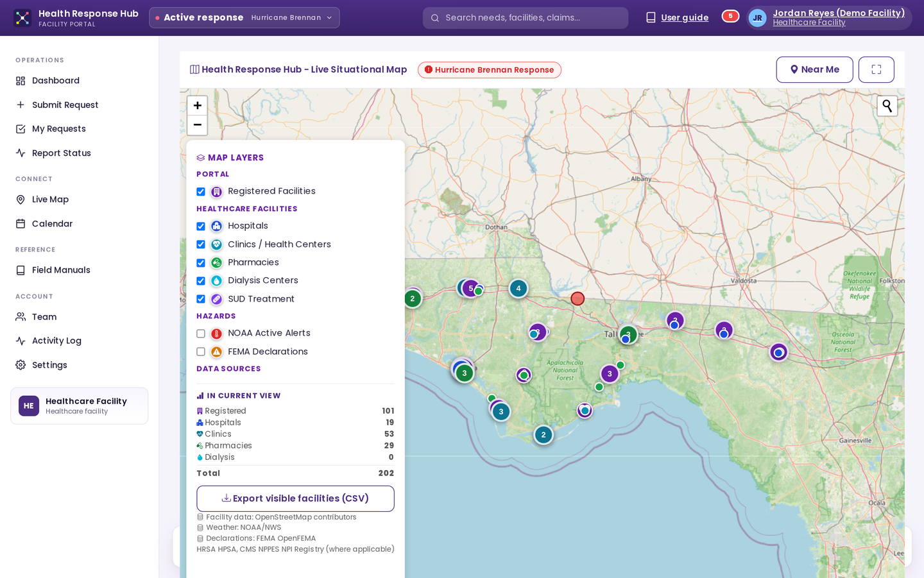
Task: Zoom in on the map
Action: click(x=198, y=105)
